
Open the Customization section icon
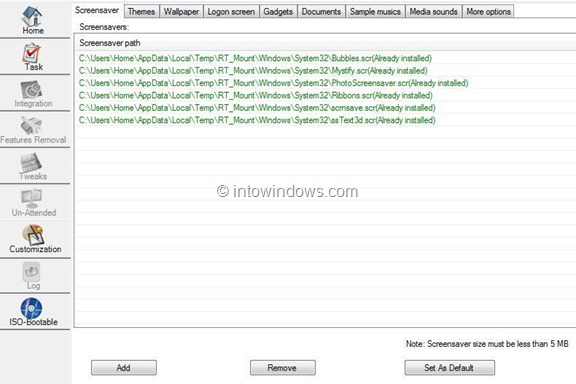(x=33, y=234)
